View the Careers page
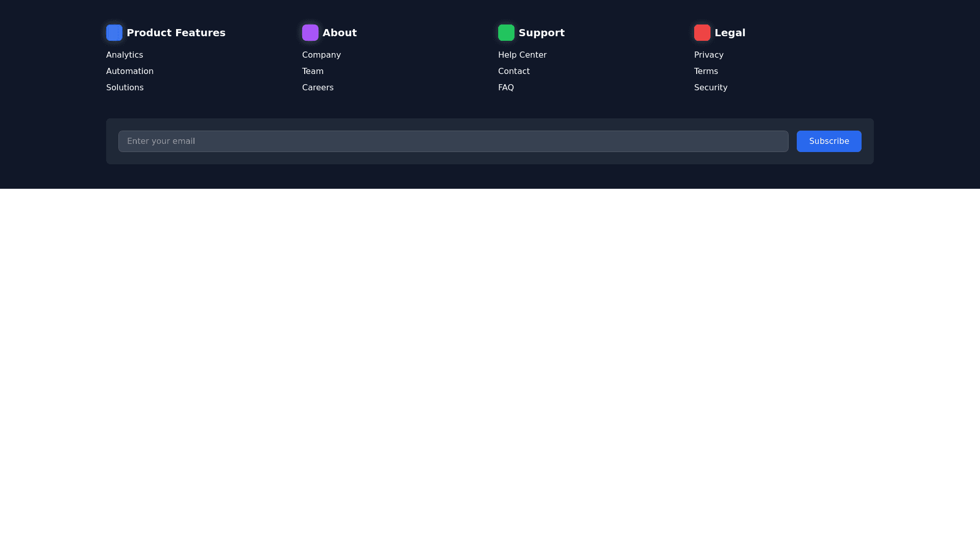Image resolution: width=980 pixels, height=551 pixels. tap(318, 88)
